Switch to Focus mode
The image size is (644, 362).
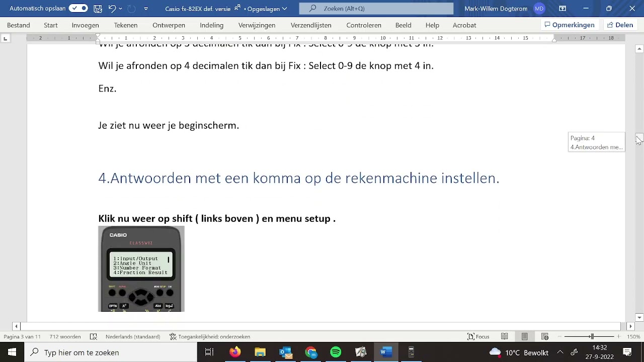(478, 337)
